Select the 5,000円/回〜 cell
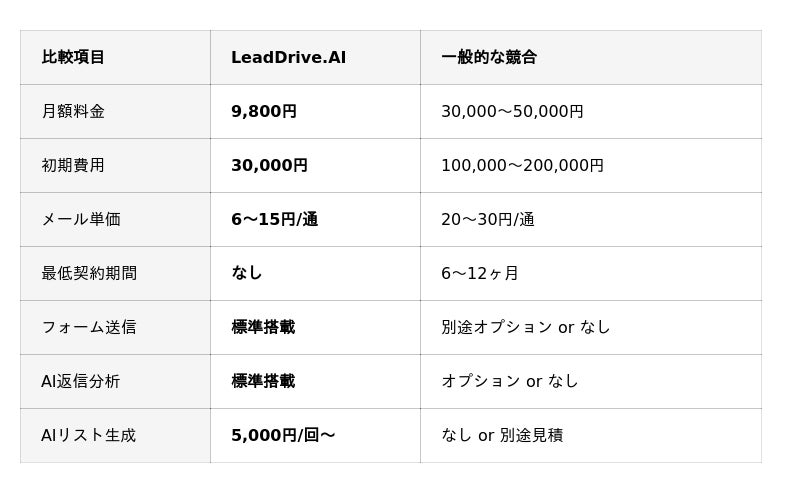 [283, 435]
